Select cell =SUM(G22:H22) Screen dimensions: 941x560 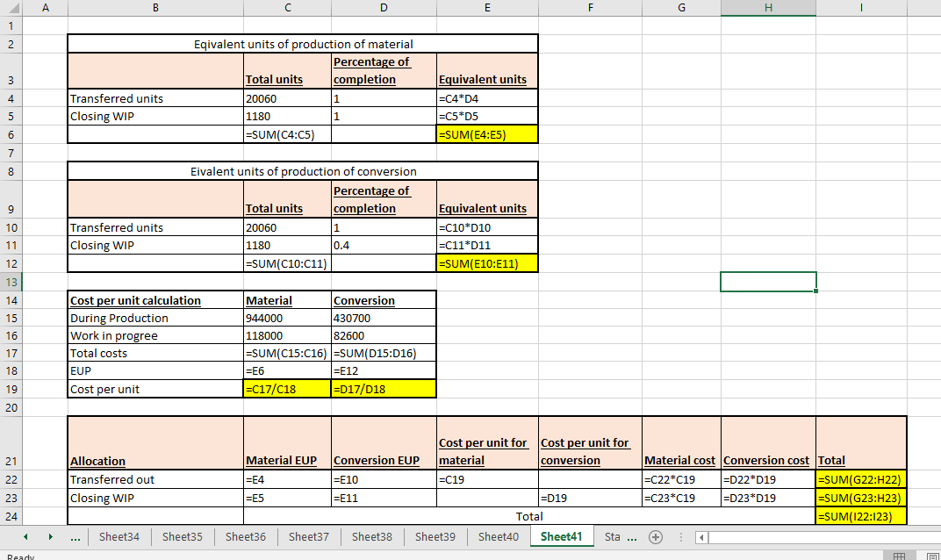[x=861, y=479]
